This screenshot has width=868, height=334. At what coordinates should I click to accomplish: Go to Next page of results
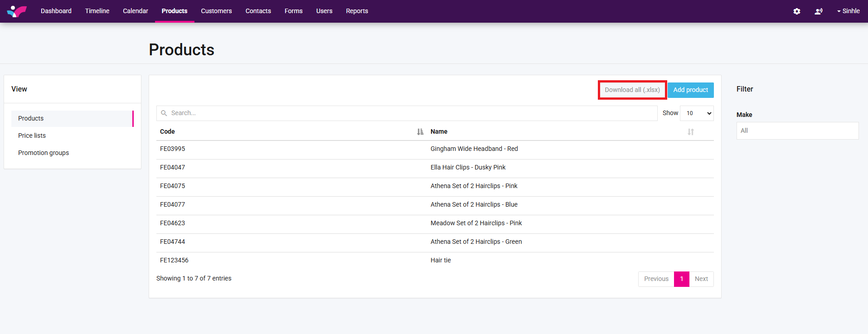[701, 279]
